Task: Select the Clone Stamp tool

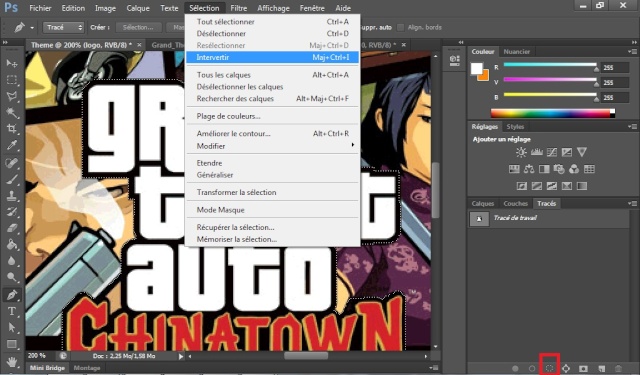Action: (12, 195)
